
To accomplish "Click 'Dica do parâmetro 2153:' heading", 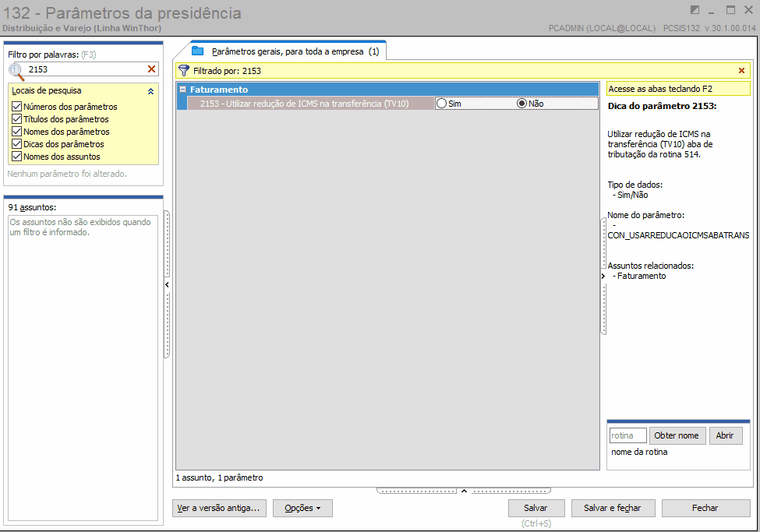I will tap(662, 106).
